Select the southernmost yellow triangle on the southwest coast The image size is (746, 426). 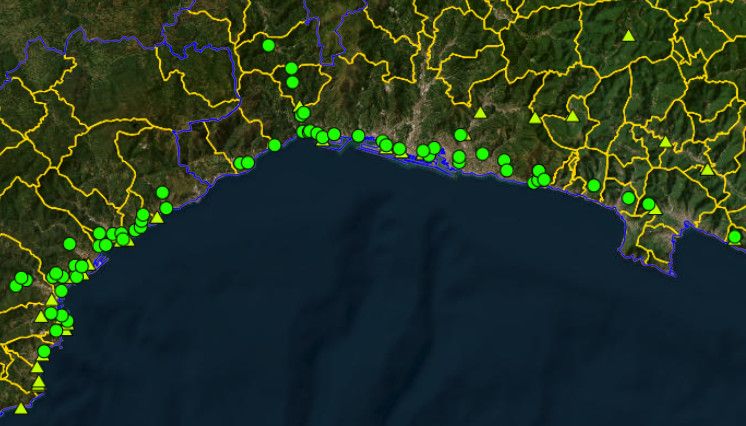21,408
